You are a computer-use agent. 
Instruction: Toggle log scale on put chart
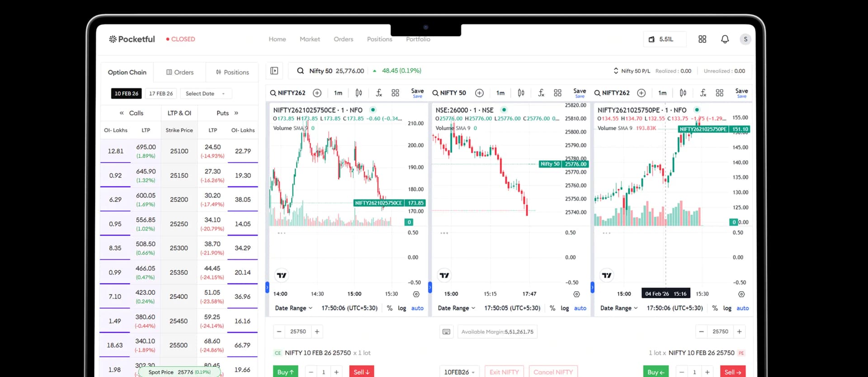(x=727, y=308)
